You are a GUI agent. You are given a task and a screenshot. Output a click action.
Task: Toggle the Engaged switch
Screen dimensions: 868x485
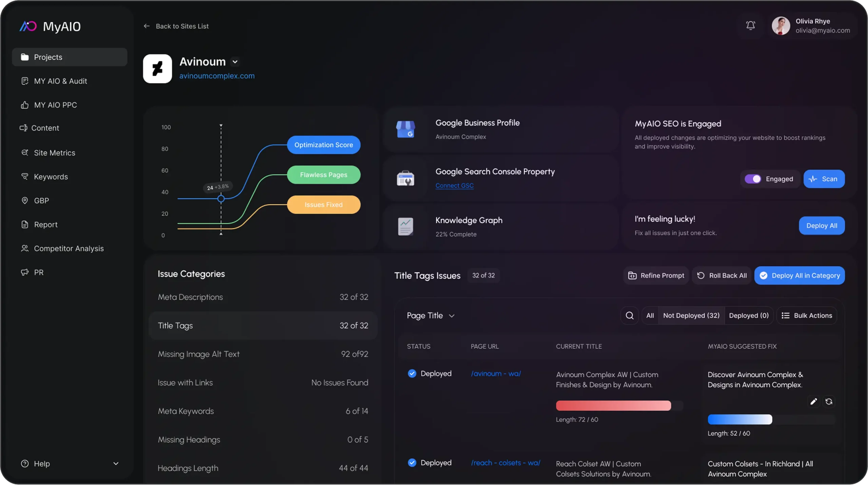tap(752, 179)
